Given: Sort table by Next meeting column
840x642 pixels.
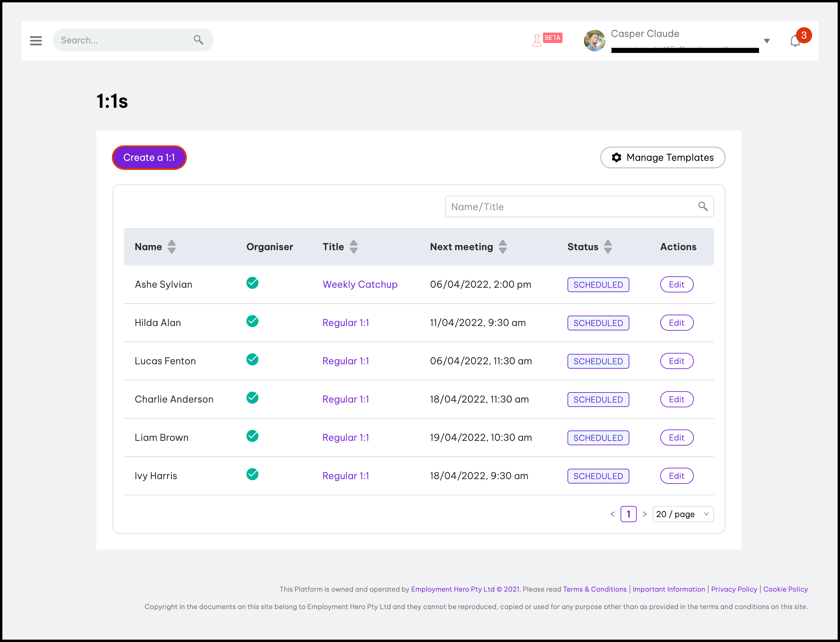Looking at the screenshot, I should pos(503,247).
